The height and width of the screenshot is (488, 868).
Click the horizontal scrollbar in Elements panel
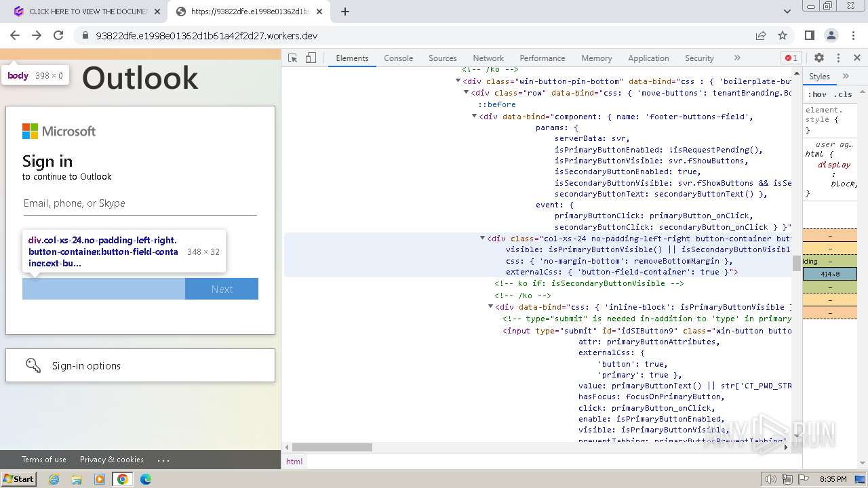tap(332, 447)
